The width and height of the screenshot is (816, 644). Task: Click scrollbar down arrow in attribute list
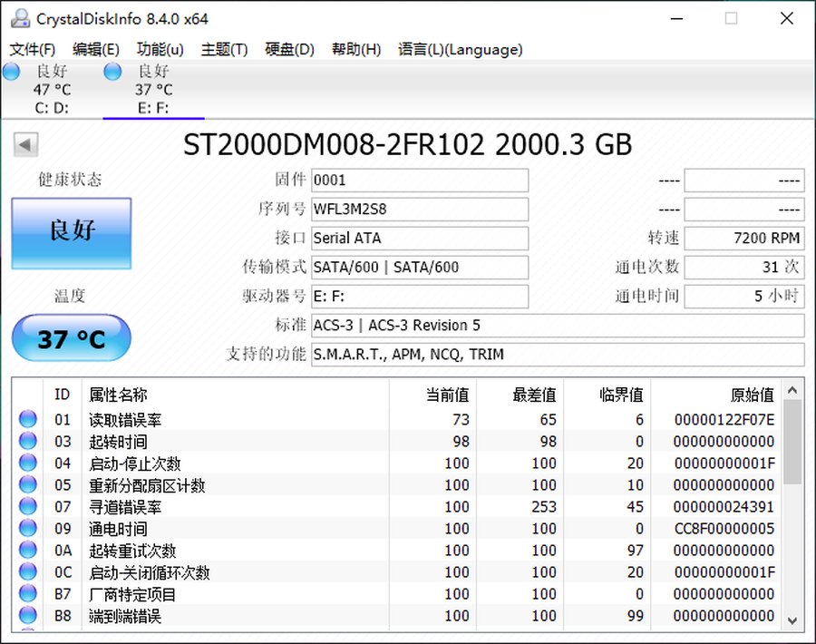click(792, 620)
